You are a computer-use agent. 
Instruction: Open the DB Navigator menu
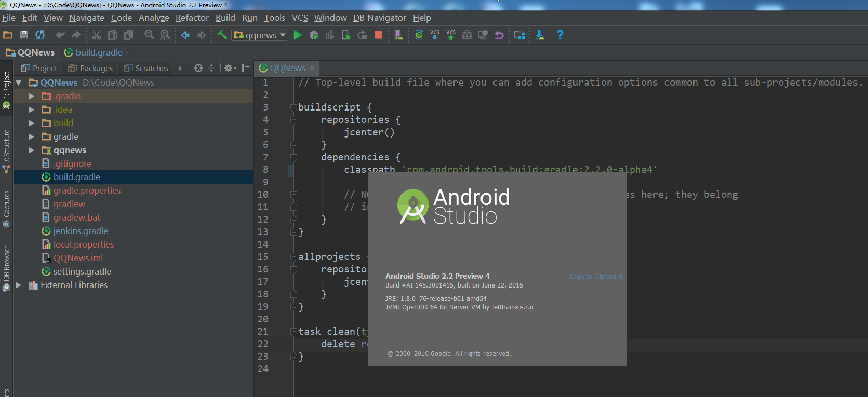pyautogui.click(x=379, y=18)
